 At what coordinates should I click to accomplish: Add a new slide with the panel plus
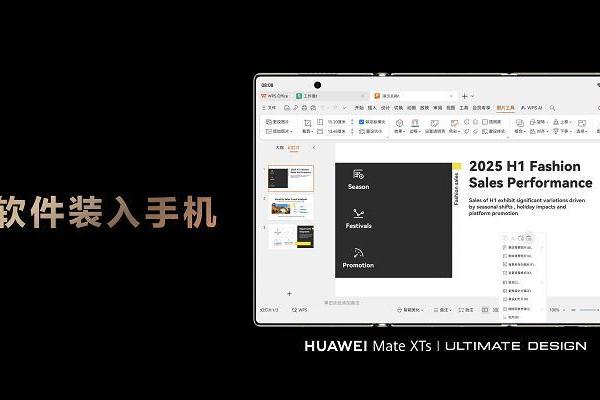[289, 294]
